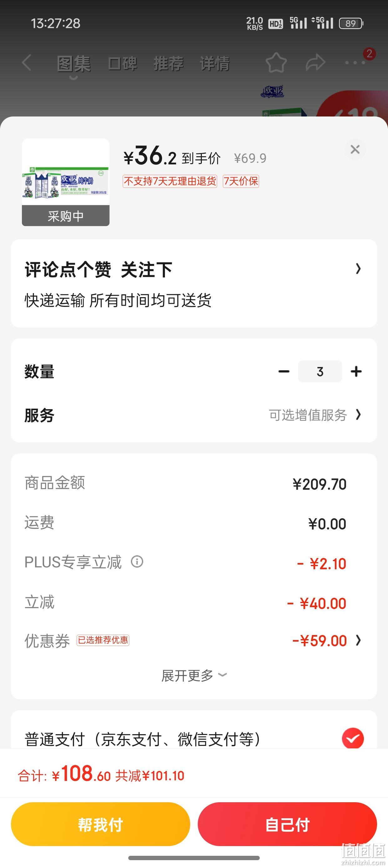Favorite the product with star icon
This screenshot has width=388, height=868.
(x=276, y=63)
